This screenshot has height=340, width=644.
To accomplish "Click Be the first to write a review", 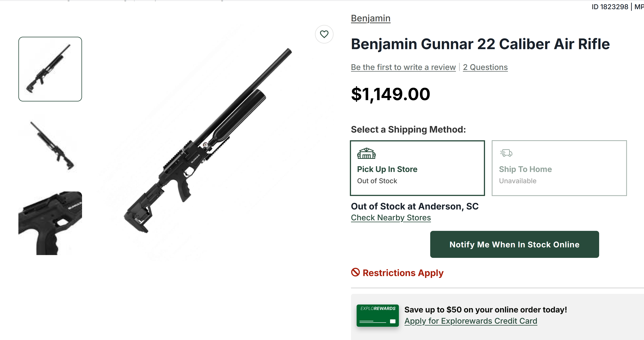I will 403,67.
